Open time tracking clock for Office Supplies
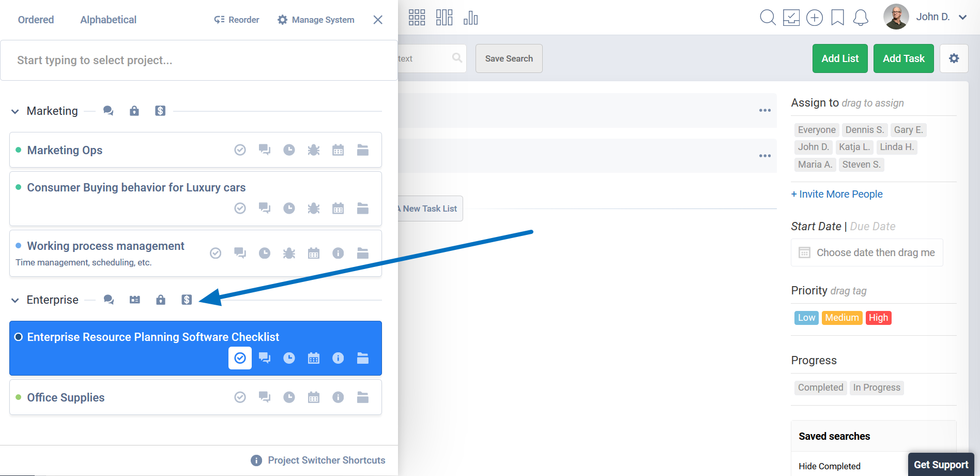Viewport: 980px width, 476px height. tap(289, 397)
